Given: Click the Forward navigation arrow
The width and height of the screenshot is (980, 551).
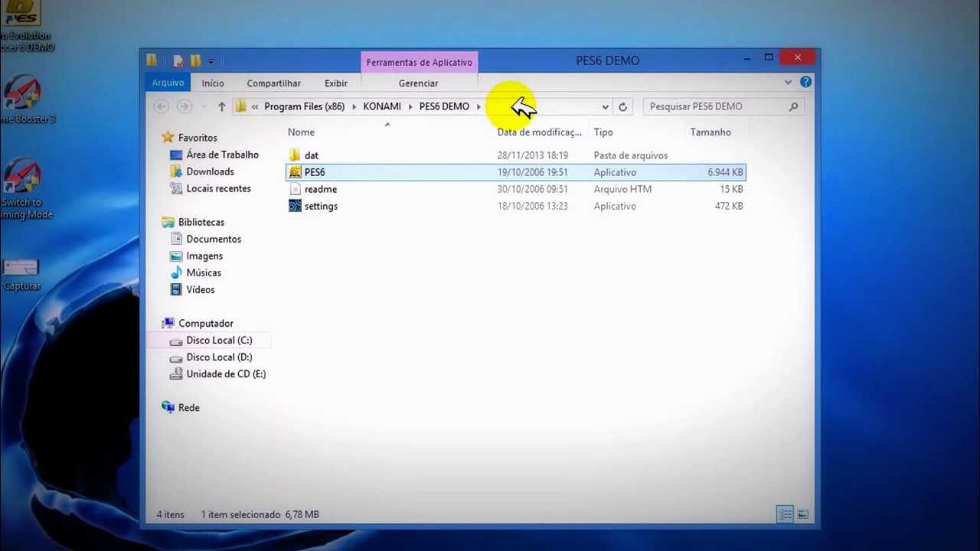Looking at the screenshot, I should click(x=184, y=106).
